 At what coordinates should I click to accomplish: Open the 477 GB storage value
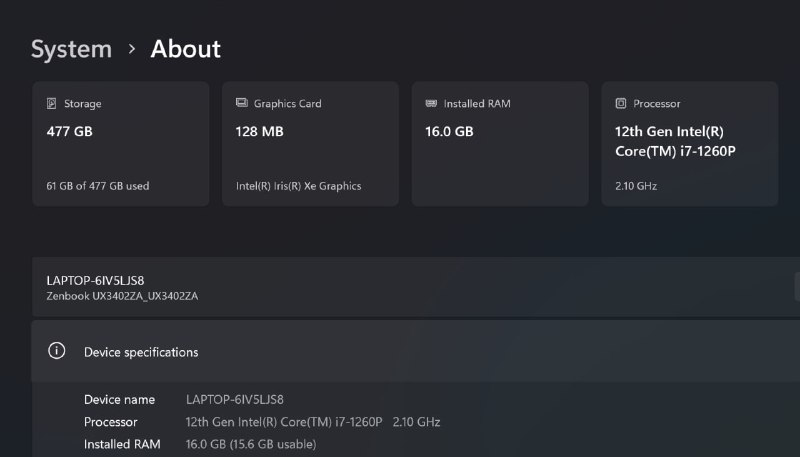click(69, 131)
